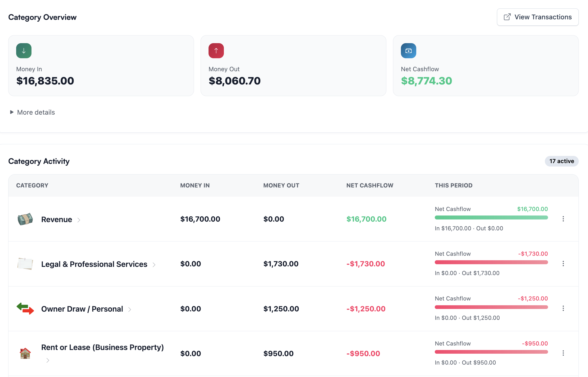The width and height of the screenshot is (588, 377).
Task: Click the Owner Draw arrows icon
Action: (x=25, y=308)
